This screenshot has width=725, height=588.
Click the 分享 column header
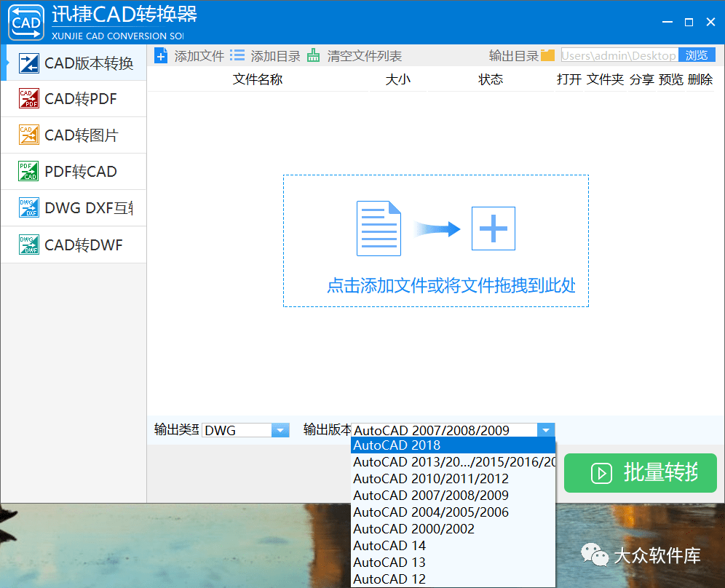[642, 79]
